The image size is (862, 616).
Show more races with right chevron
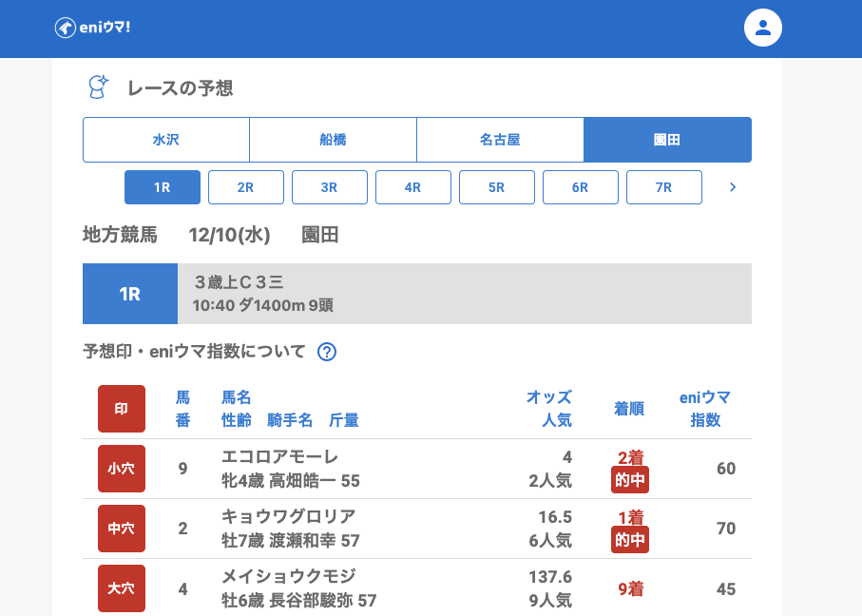tap(732, 187)
